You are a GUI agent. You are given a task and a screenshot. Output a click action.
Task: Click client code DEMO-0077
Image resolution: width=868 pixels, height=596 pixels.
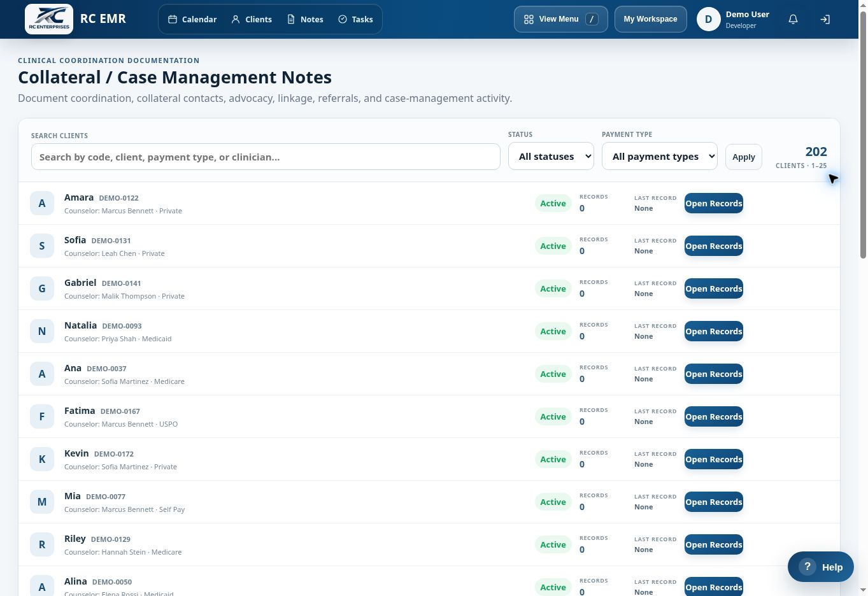pos(106,497)
